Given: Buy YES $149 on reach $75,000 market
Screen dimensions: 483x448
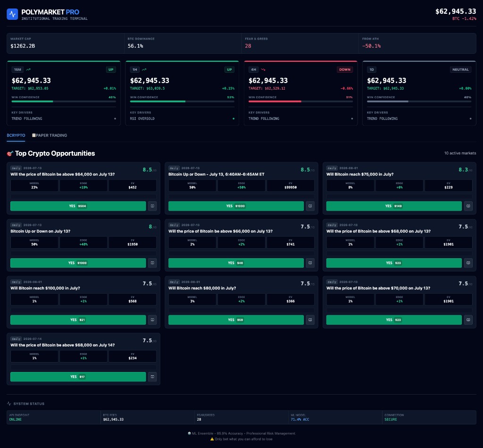Looking at the screenshot, I should (x=394, y=206).
